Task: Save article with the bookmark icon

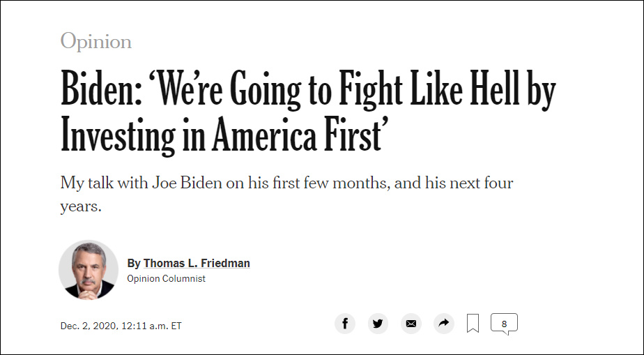Action: click(473, 324)
